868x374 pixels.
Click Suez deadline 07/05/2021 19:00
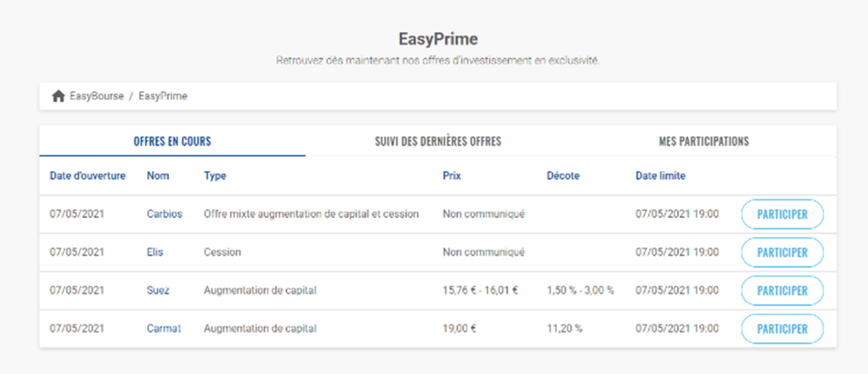[x=677, y=290]
